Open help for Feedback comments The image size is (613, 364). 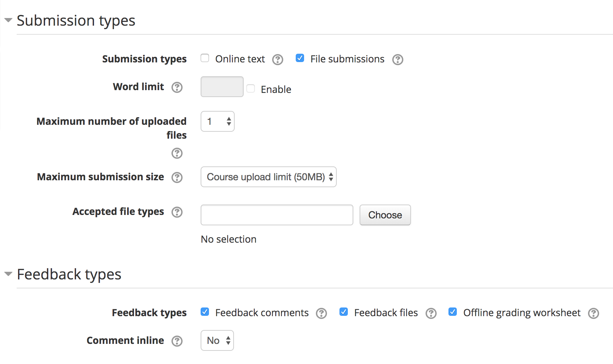[x=321, y=313]
